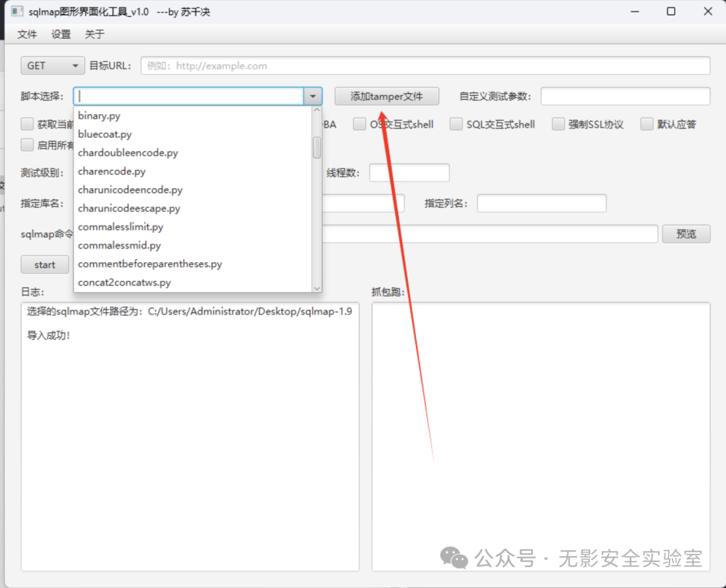Enable the OS交互式shell checkbox

tap(359, 124)
